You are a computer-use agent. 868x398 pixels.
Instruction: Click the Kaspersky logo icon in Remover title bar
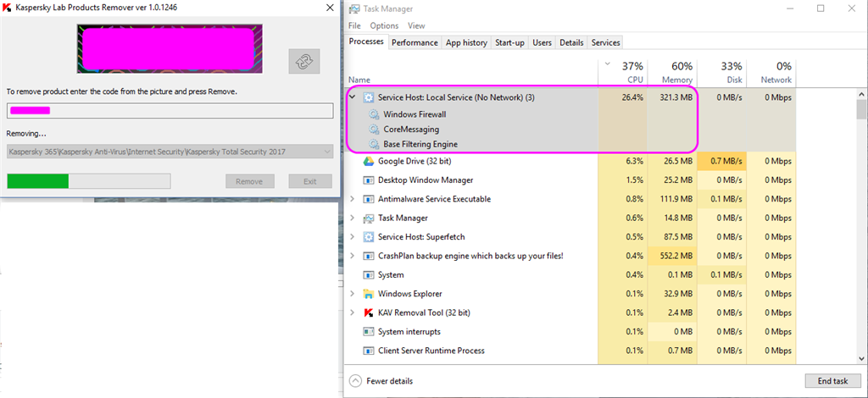point(8,8)
